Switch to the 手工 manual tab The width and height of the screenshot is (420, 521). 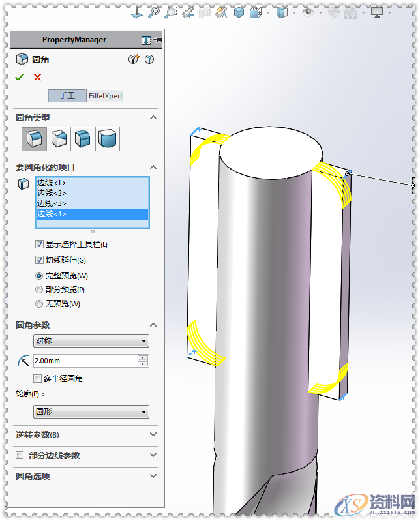coord(67,96)
